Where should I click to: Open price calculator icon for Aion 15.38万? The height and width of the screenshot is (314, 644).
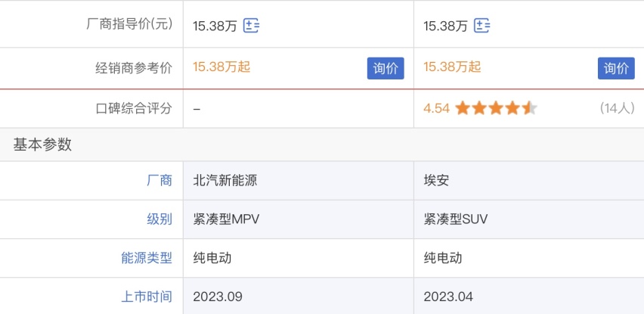coord(481,26)
